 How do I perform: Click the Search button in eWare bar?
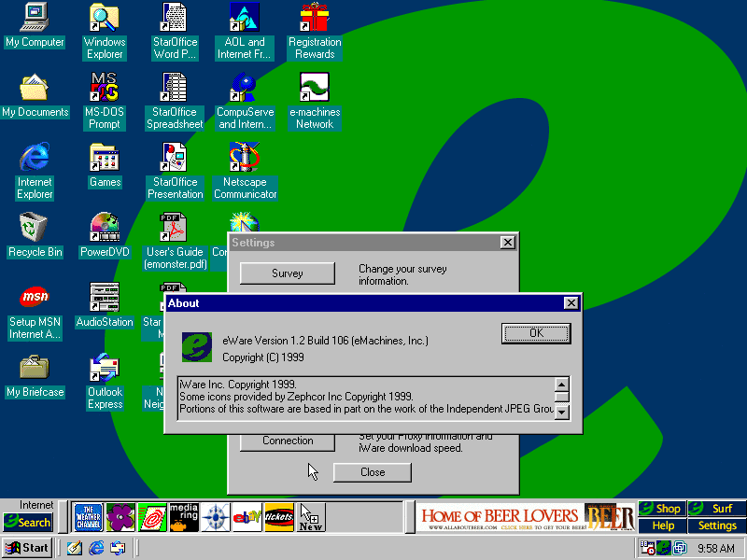pos(27,523)
